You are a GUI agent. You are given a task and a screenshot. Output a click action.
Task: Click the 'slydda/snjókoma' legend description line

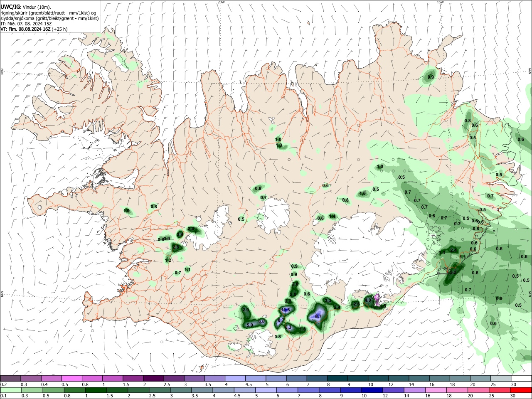click(x=49, y=18)
